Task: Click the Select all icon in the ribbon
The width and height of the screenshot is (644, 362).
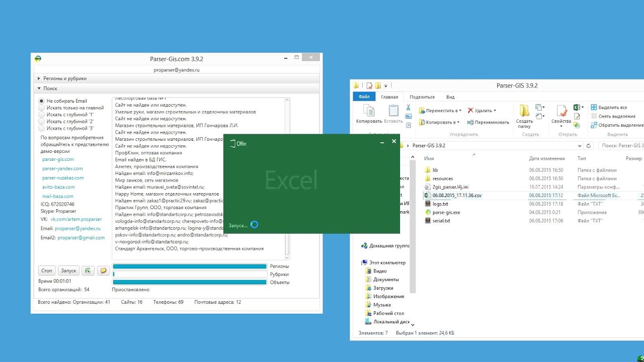Action: click(x=594, y=107)
